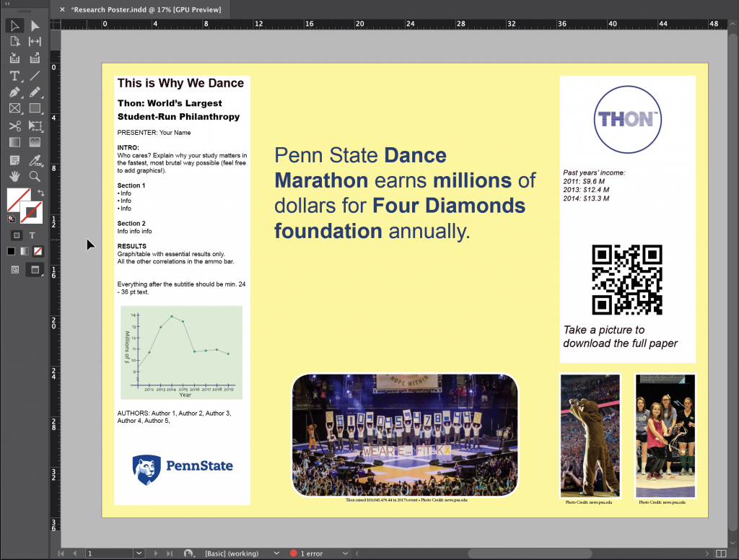Switch to the Zoom tool

35,177
